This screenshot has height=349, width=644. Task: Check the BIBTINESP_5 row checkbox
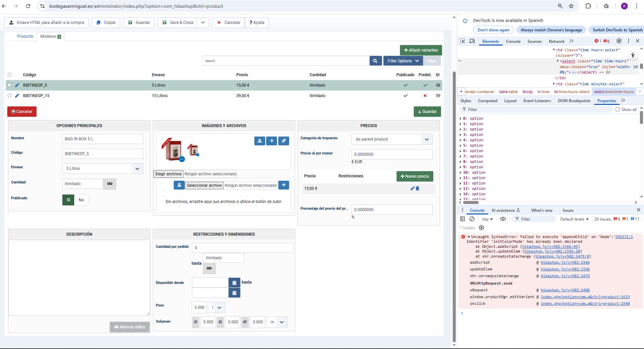(9, 85)
